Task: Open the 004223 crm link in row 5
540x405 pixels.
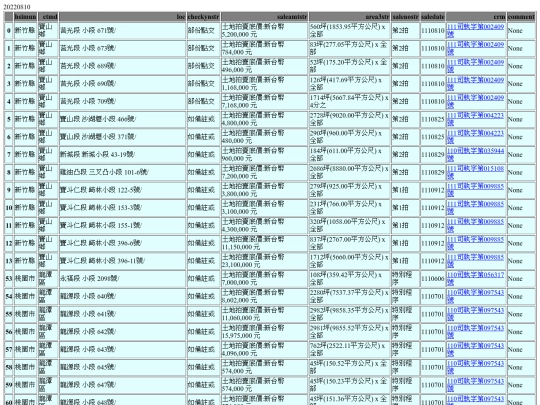Action: [475, 119]
